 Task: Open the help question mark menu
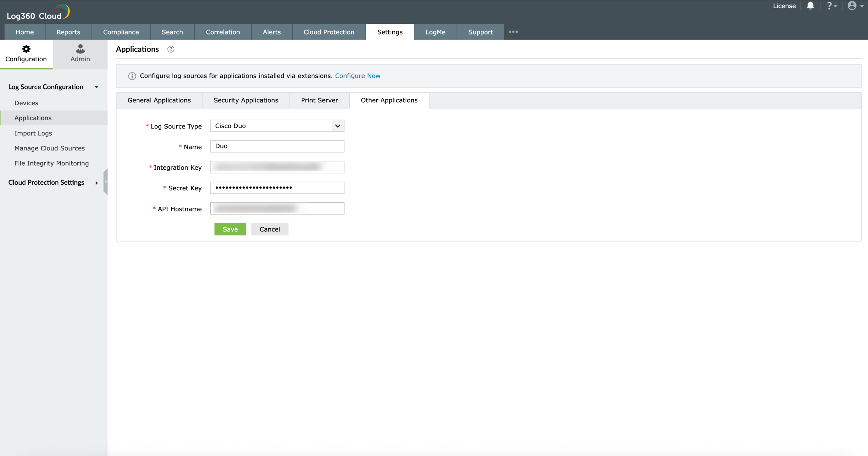point(831,6)
